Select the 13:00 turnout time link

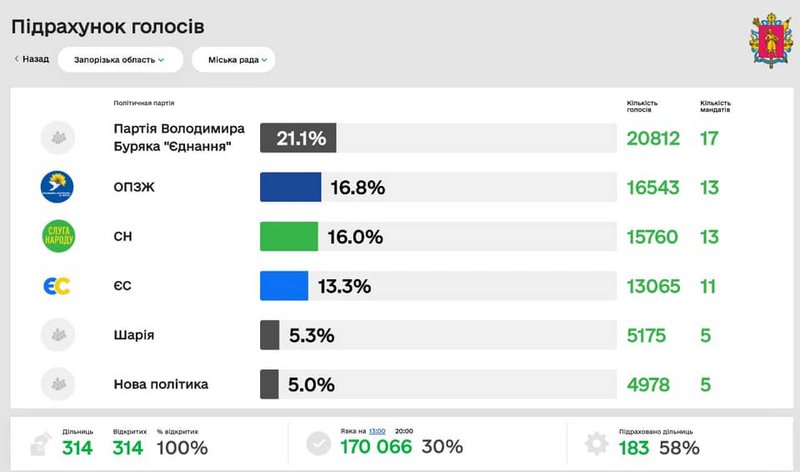tap(377, 431)
